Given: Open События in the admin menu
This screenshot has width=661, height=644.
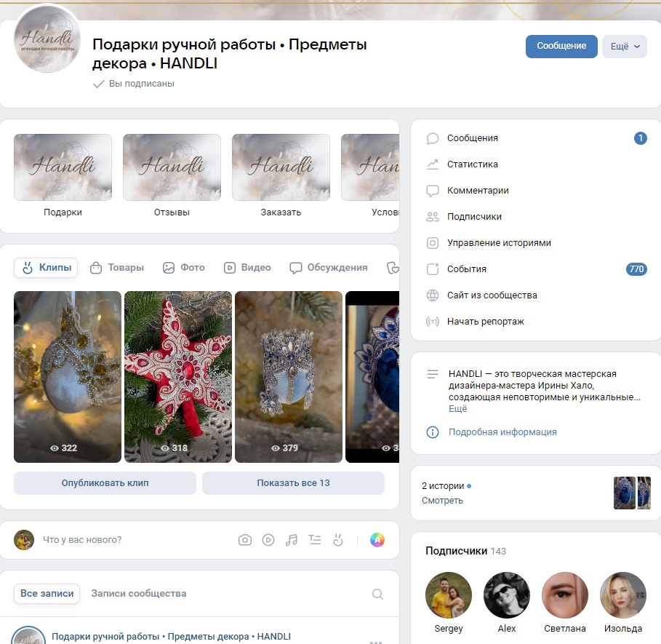Looking at the screenshot, I should click(536, 269).
